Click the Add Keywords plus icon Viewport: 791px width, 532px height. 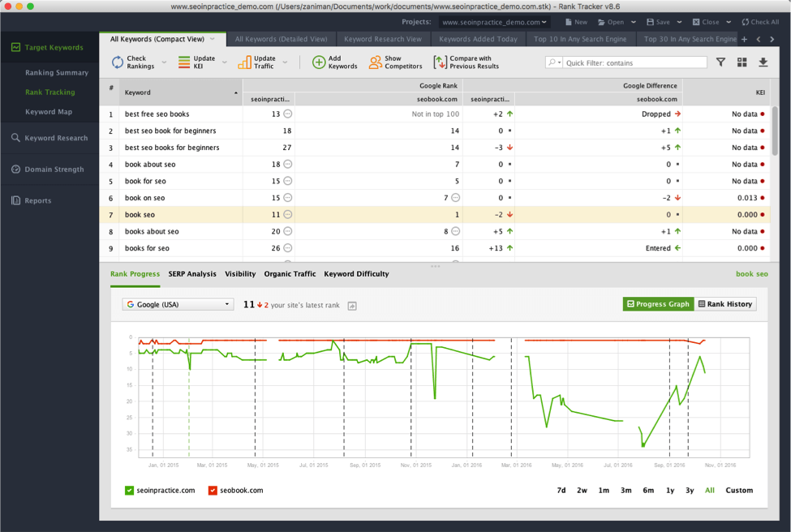(x=319, y=62)
